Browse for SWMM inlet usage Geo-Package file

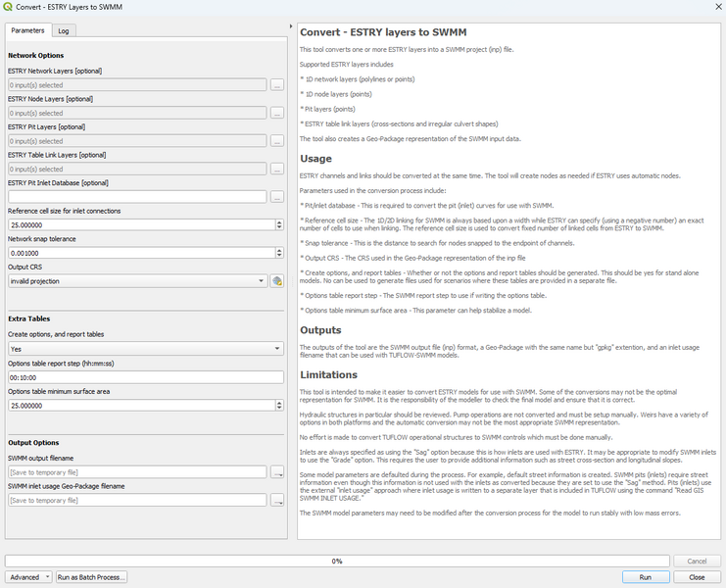[x=277, y=501]
